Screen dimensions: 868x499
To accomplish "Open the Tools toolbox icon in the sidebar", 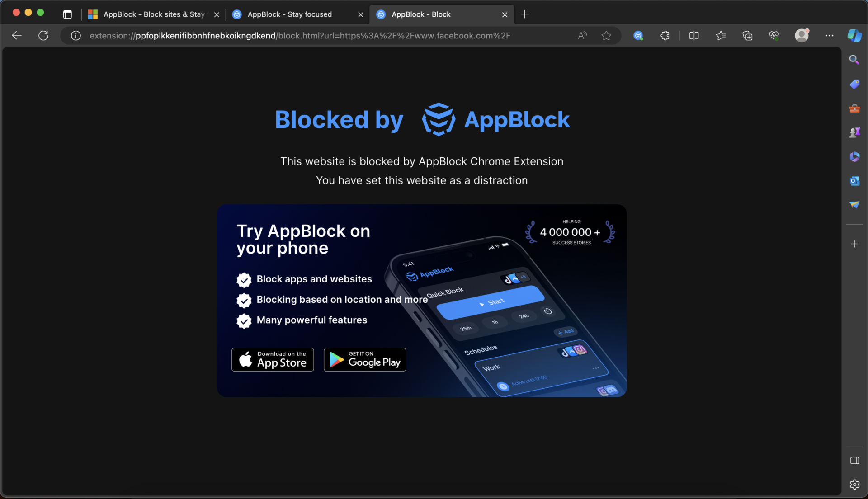I will 854,108.
